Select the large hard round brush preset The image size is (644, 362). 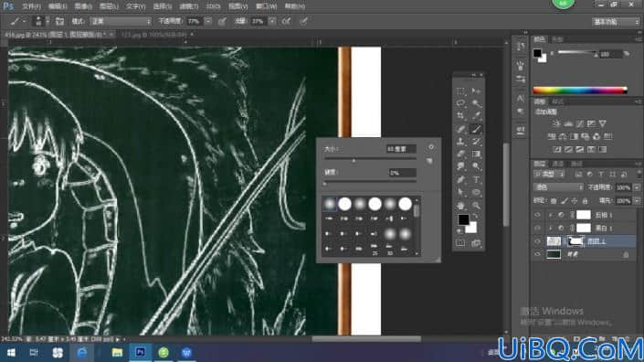pyautogui.click(x=405, y=203)
